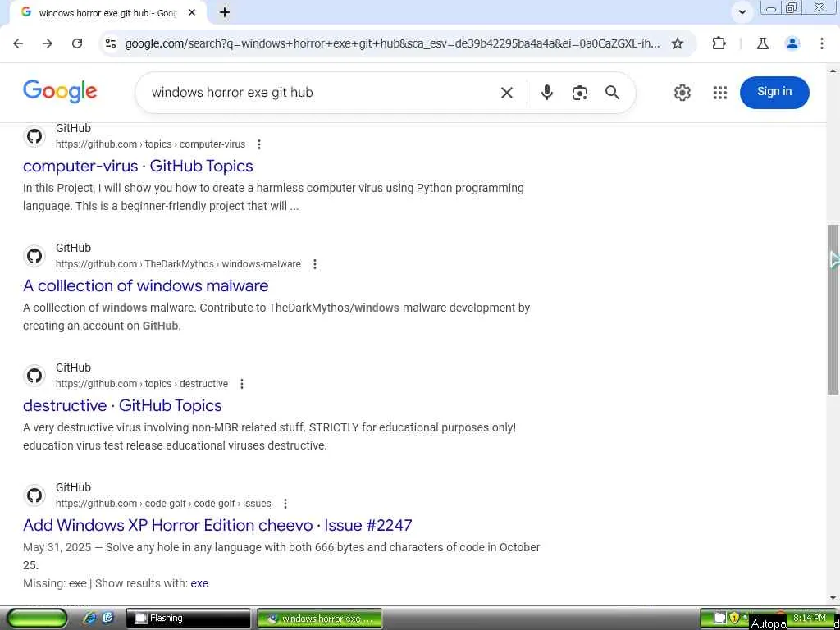Go to the Google logo homepage

click(60, 92)
